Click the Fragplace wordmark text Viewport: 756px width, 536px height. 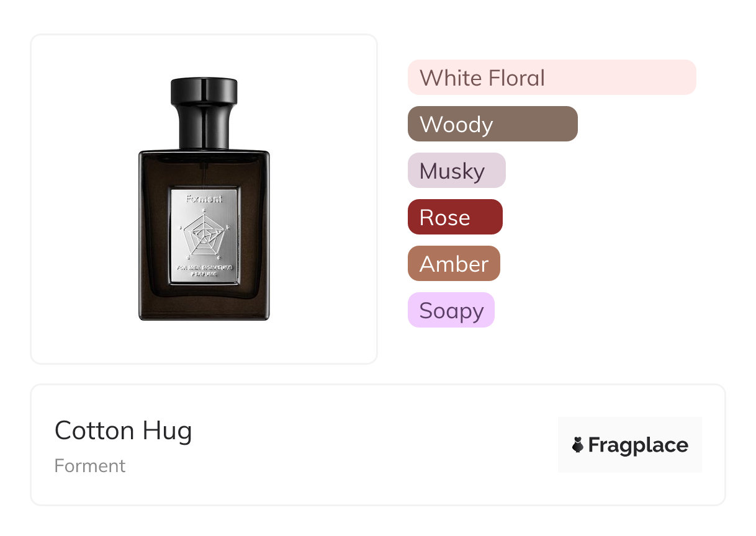[638, 445]
